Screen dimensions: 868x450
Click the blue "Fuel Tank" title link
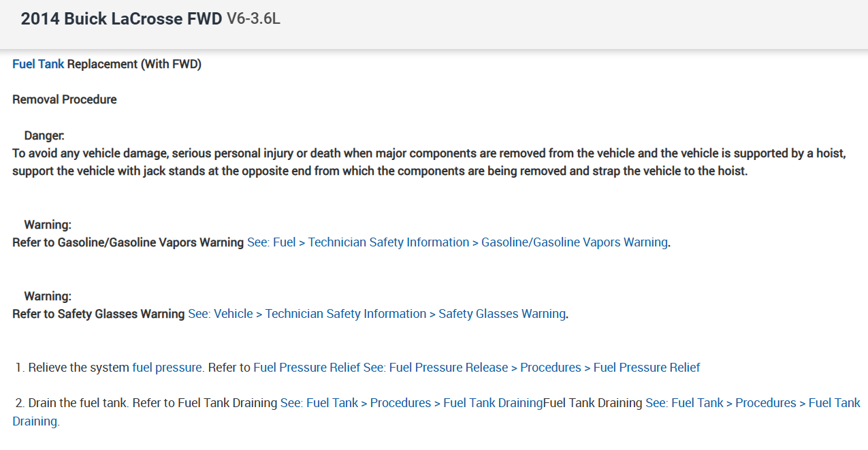point(38,64)
